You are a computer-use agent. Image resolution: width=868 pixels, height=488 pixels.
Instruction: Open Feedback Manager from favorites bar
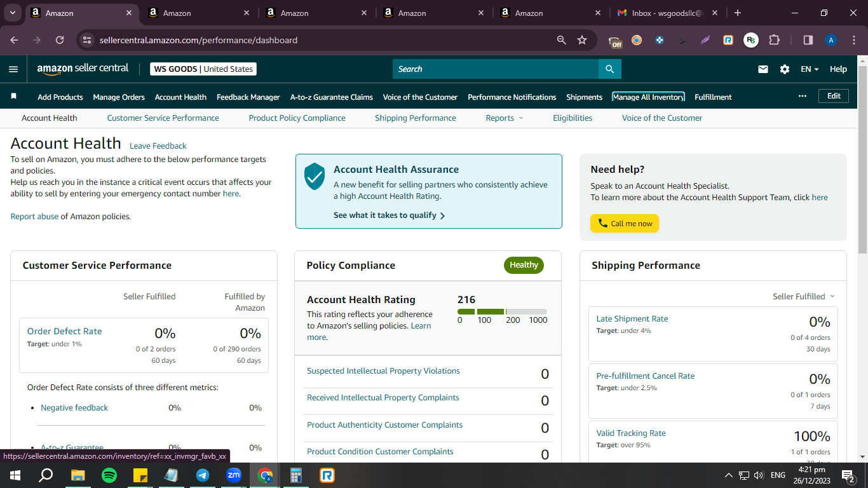[248, 97]
